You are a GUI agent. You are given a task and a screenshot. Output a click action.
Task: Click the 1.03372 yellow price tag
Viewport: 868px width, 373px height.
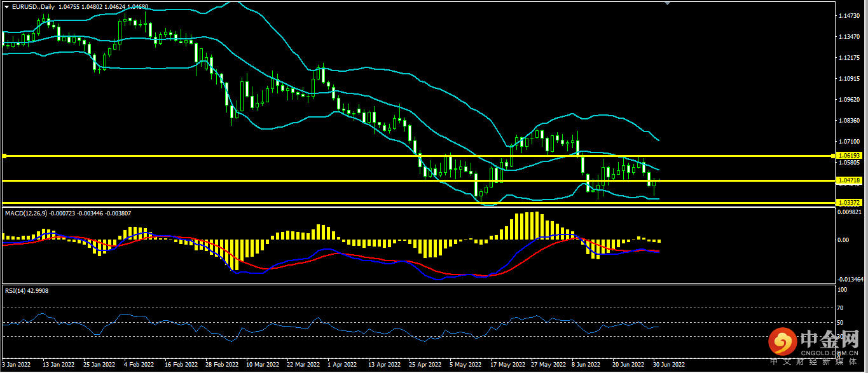[x=850, y=203]
